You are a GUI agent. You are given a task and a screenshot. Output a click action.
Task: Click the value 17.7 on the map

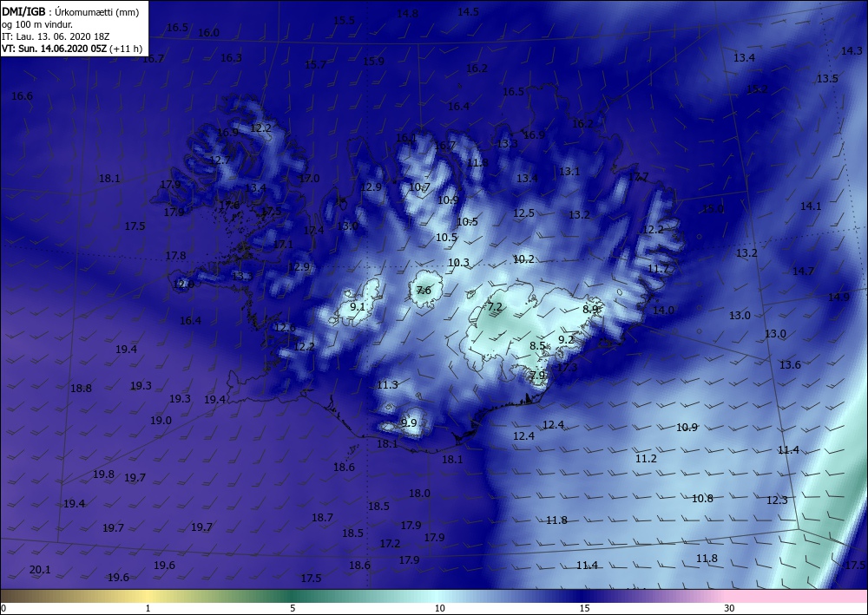(x=638, y=177)
